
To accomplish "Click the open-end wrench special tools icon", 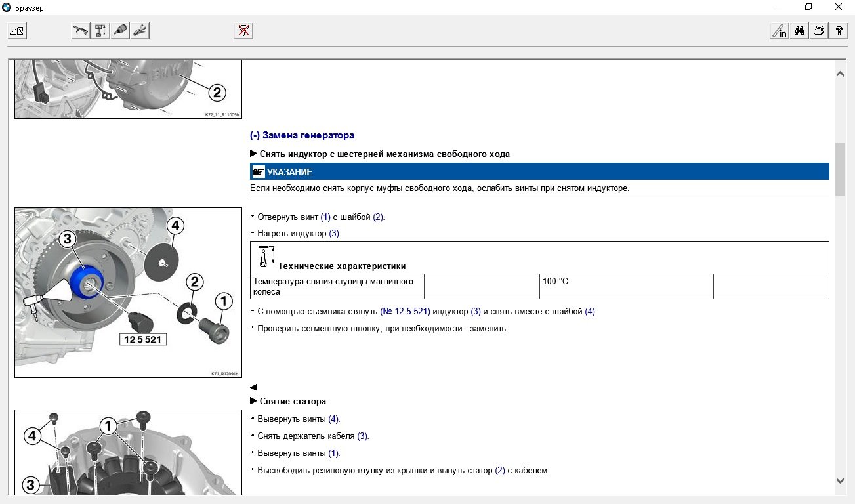I will [140, 30].
